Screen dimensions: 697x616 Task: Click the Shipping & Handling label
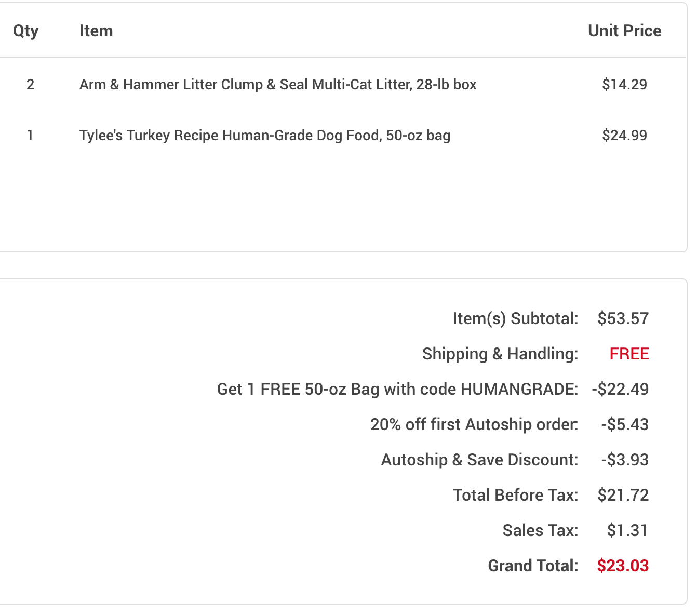coord(500,354)
